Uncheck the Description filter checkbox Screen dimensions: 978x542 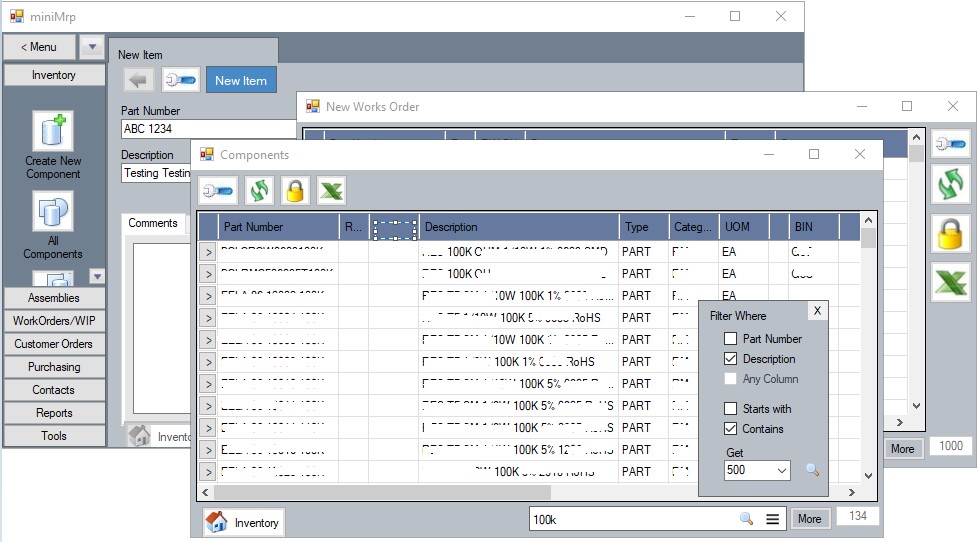pyautogui.click(x=732, y=359)
